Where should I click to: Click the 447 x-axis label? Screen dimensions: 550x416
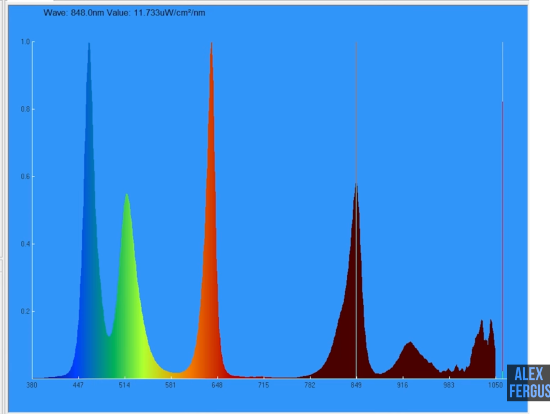[x=78, y=385]
